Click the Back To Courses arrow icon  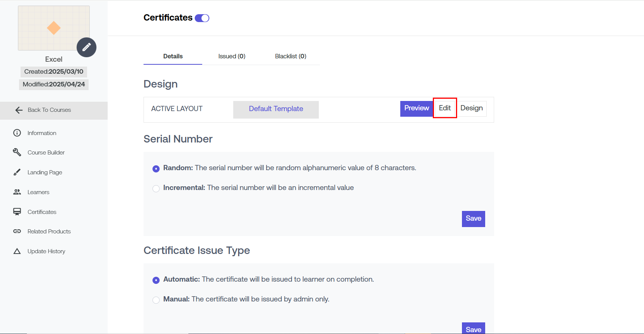19,110
